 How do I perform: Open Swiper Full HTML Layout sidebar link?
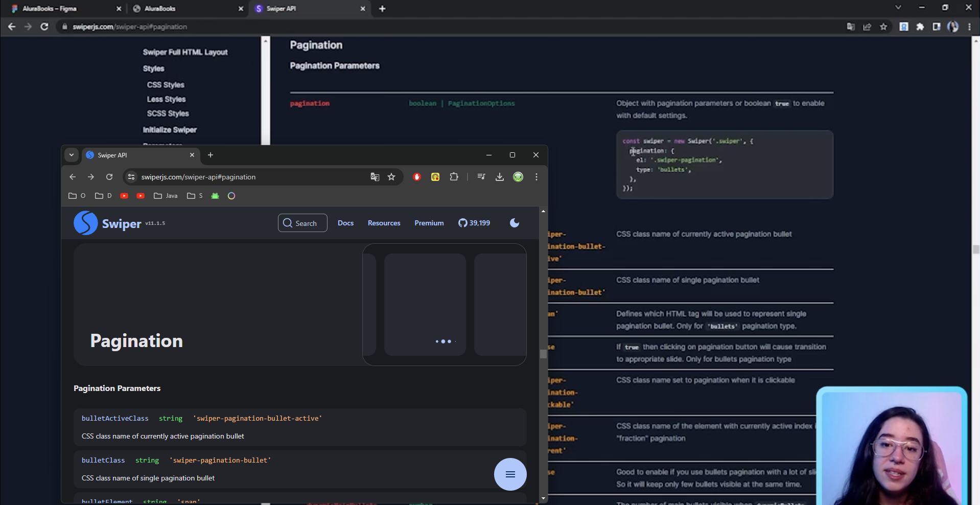point(185,52)
